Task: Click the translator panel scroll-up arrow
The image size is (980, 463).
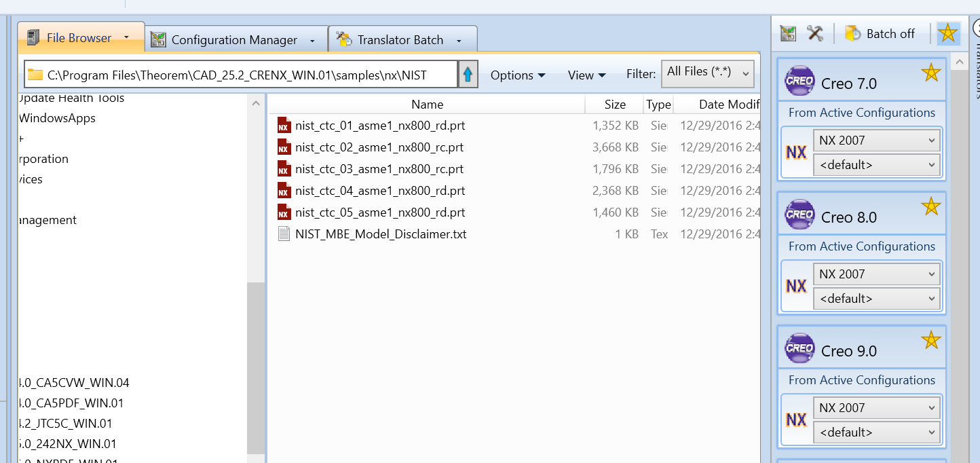Action: pyautogui.click(x=960, y=62)
